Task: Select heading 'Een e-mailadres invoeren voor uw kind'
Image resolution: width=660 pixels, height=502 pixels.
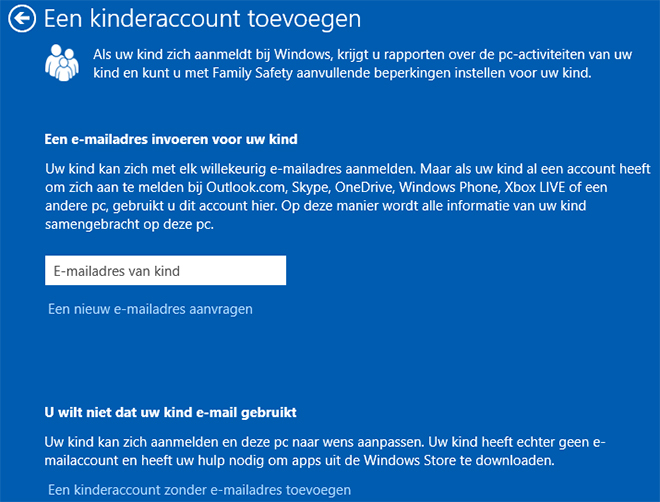Action: click(x=171, y=139)
